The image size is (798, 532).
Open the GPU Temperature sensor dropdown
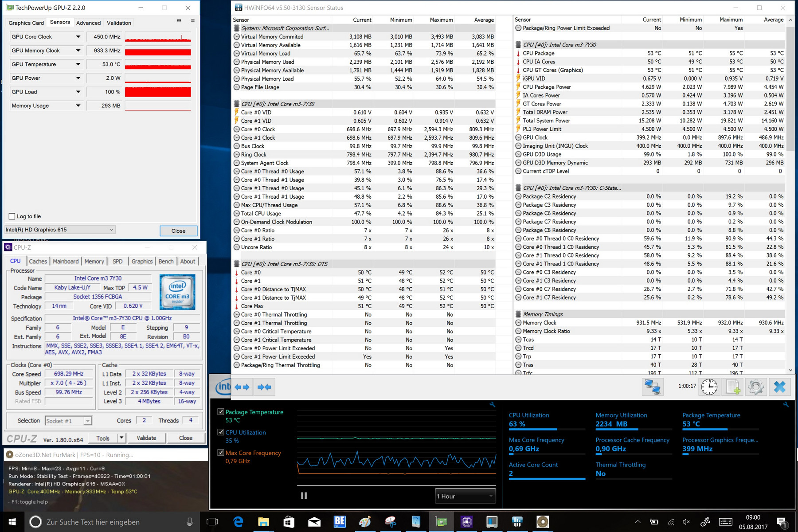pos(78,64)
